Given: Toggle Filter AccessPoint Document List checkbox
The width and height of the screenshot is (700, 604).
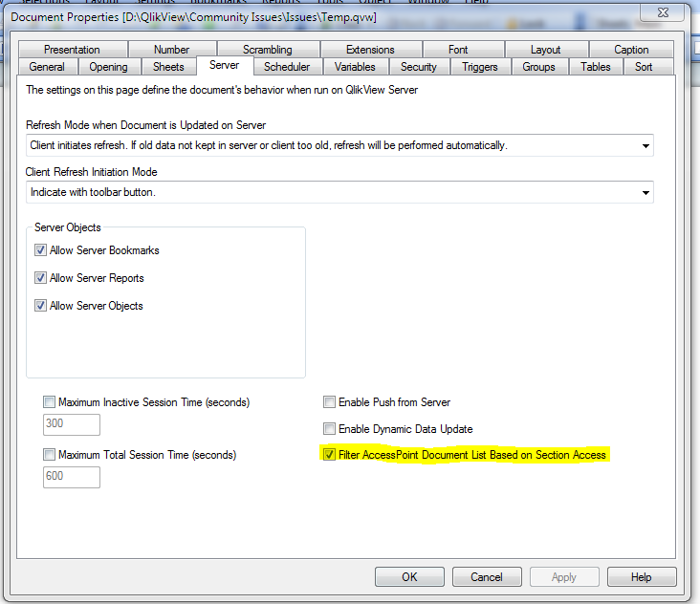Looking at the screenshot, I should click(x=330, y=455).
